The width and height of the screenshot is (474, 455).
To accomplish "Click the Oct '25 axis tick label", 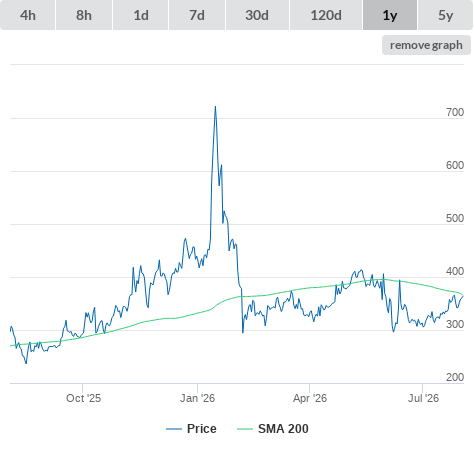I will coord(83,398).
